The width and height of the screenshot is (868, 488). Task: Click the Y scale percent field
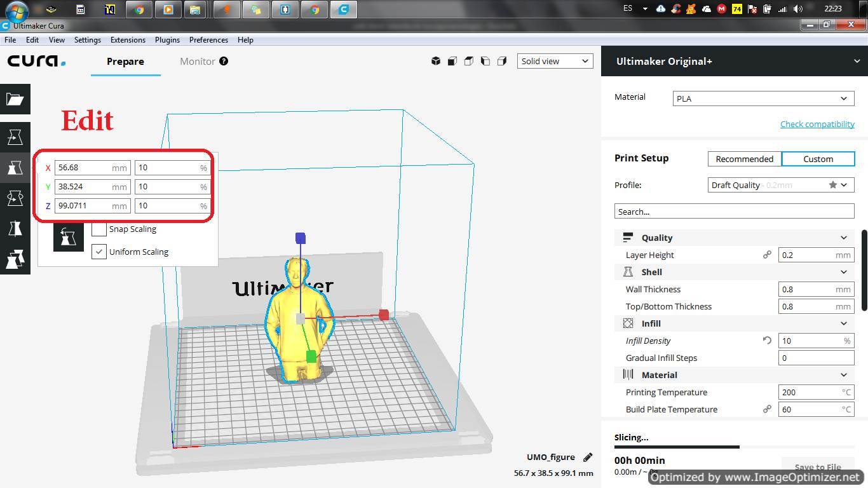point(172,187)
